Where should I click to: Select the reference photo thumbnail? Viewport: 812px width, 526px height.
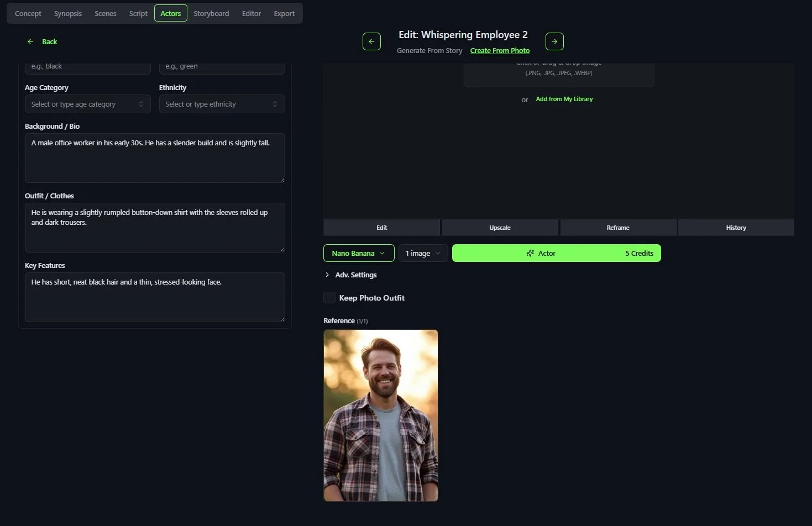381,415
